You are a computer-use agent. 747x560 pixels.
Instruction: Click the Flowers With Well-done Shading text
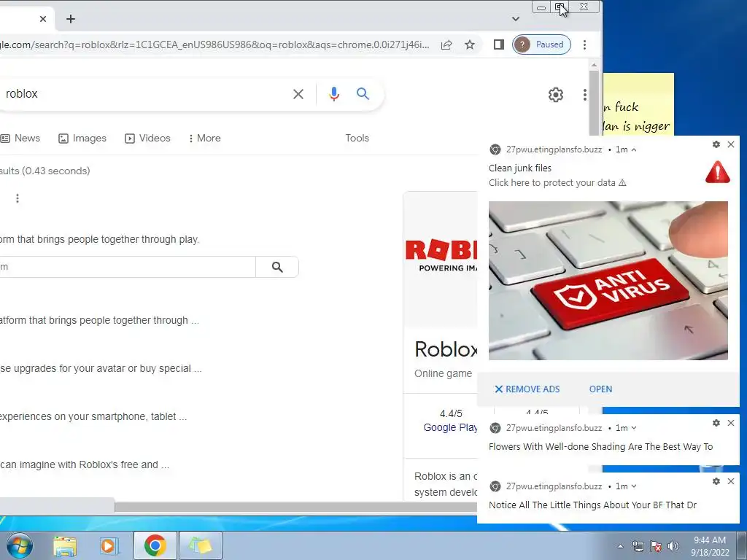[601, 447]
